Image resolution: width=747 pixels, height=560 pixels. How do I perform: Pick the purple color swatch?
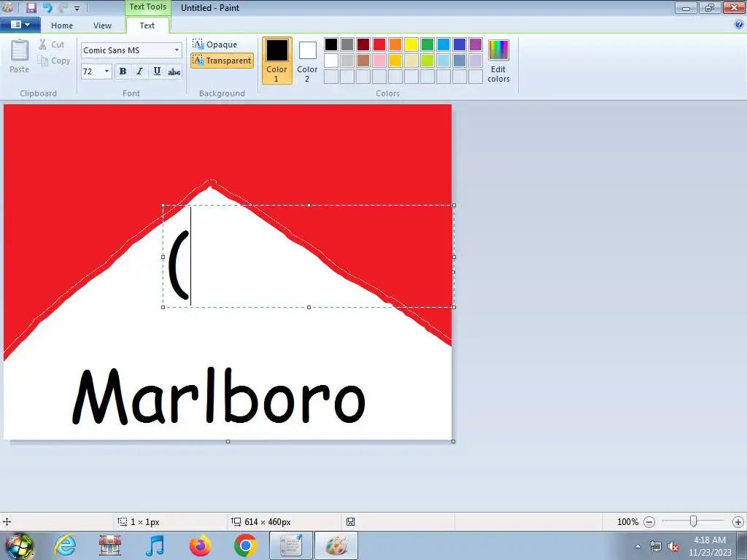pyautogui.click(x=476, y=44)
